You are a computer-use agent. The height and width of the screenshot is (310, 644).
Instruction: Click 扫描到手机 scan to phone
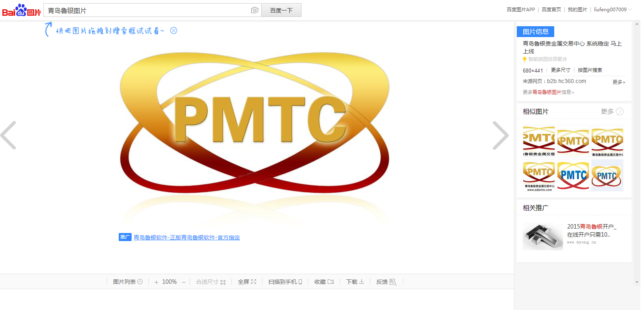[285, 282]
